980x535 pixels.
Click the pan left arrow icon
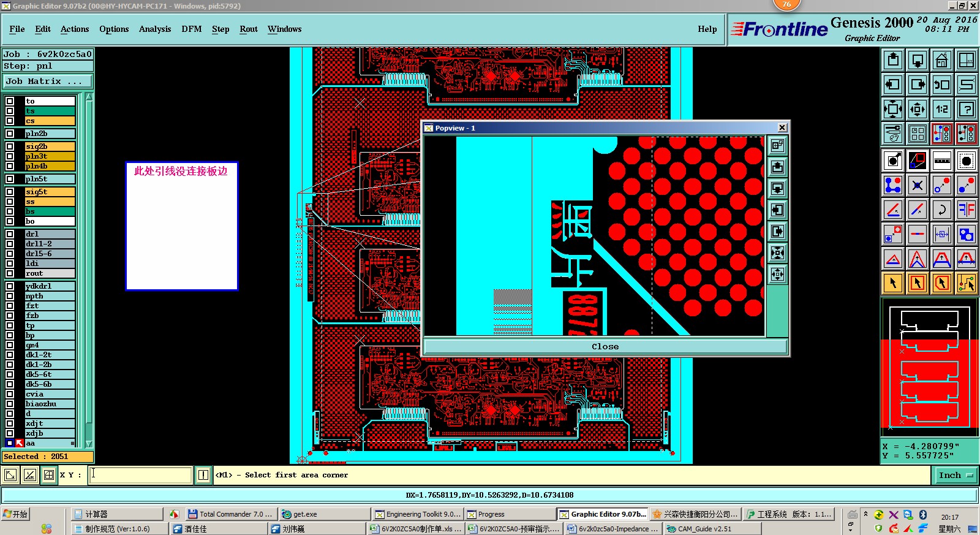click(893, 85)
